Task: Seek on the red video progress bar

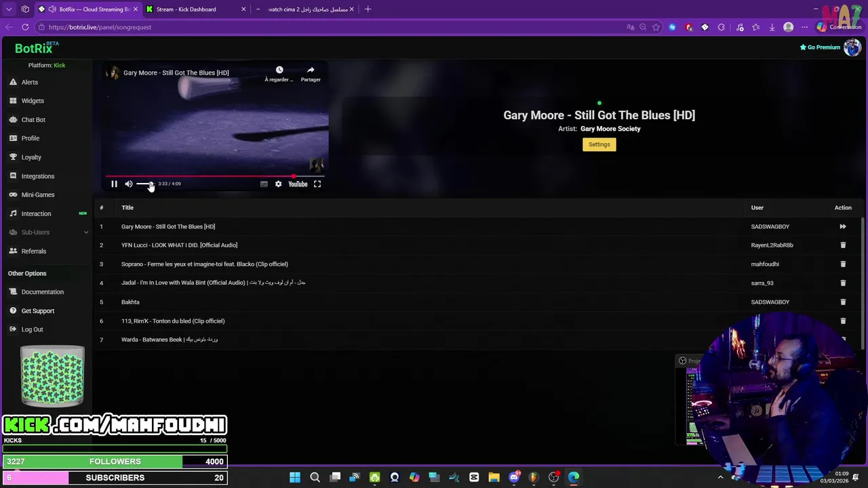Action: 215,176
